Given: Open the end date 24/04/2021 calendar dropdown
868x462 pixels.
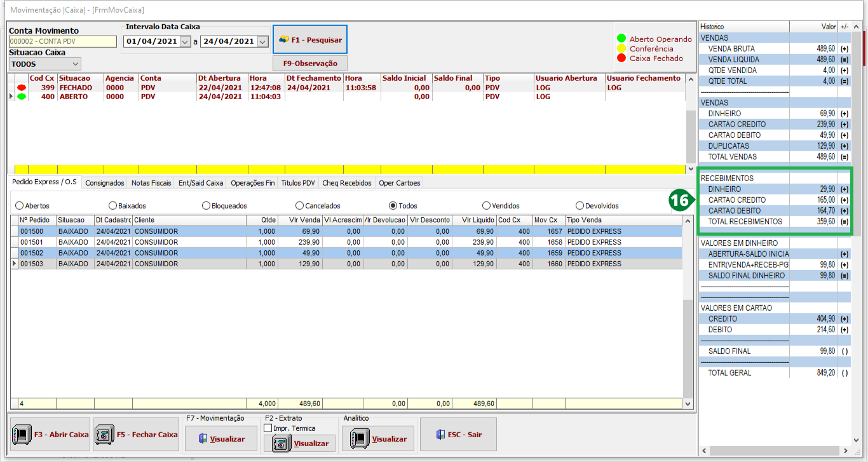Looking at the screenshot, I should click(x=262, y=41).
